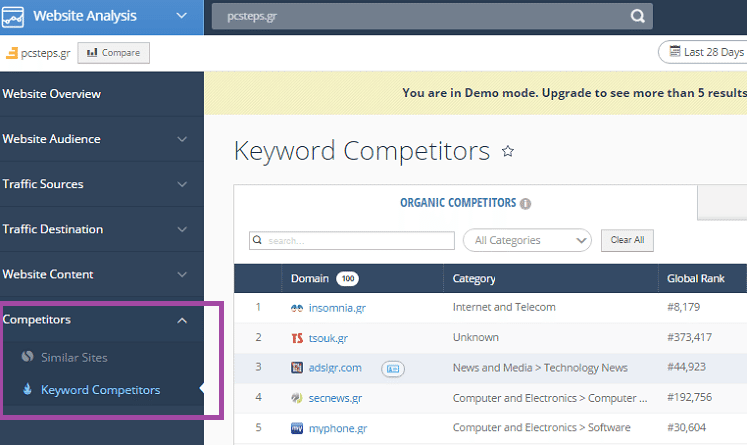The height and width of the screenshot is (445, 747).
Task: Open the Website Analysis dropdown chevron
Action: (x=182, y=16)
